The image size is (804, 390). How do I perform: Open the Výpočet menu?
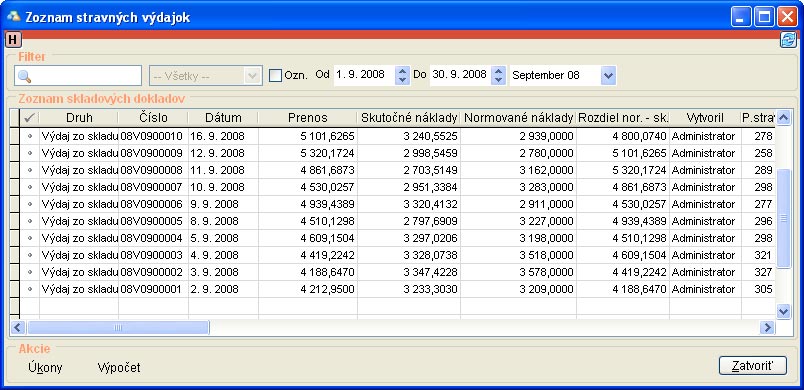pos(119,367)
